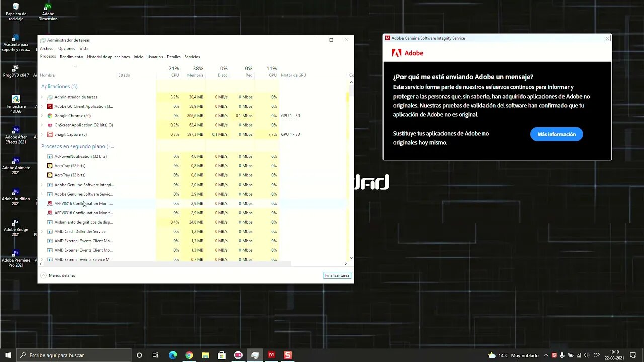The height and width of the screenshot is (362, 644).
Task: Open the Papelera de reciclaje desktop icon
Action: coord(16,12)
